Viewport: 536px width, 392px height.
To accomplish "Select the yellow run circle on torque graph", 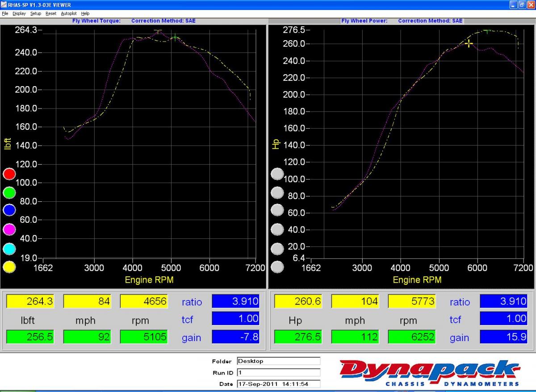I will coord(9,267).
